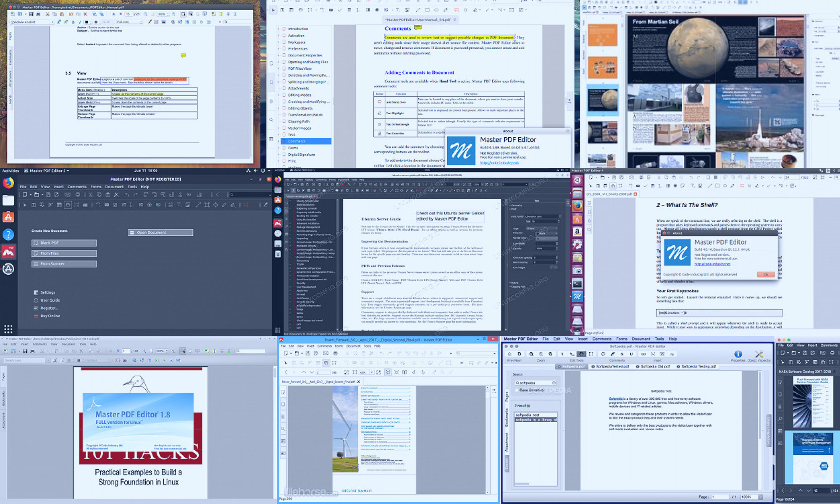Viewport: 840px width, 504px height.
Task: Select the Digital Signature bookmark in the tree
Action: click(301, 155)
